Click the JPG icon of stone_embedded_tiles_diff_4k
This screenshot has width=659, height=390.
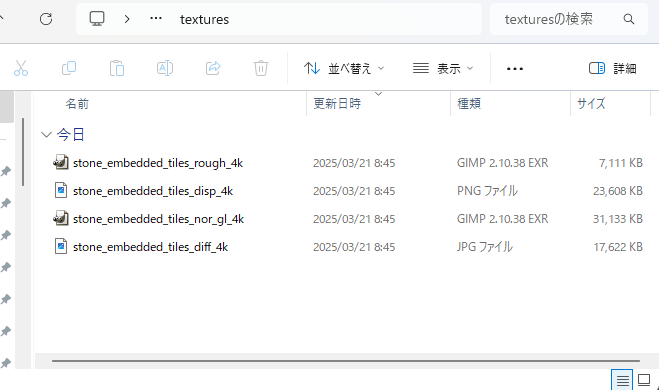(x=61, y=246)
